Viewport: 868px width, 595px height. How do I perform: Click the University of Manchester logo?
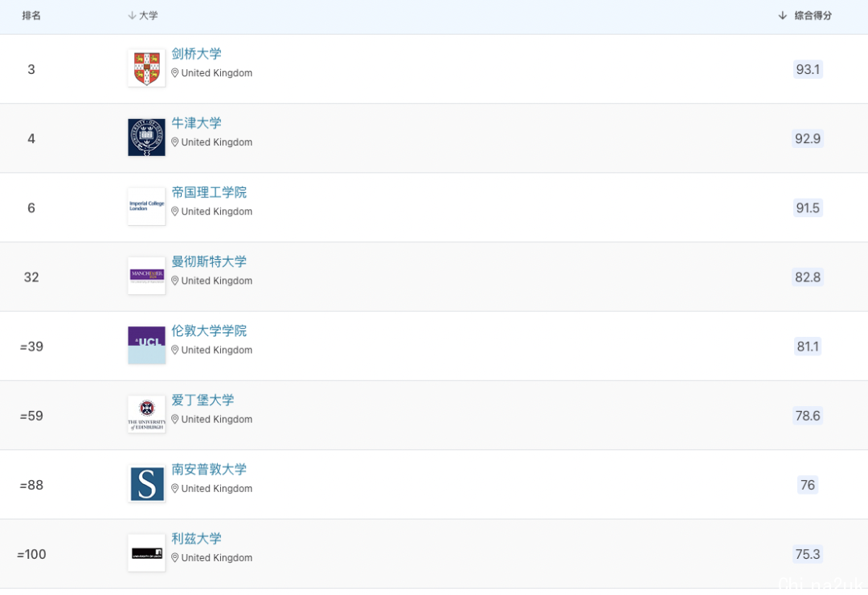147,275
